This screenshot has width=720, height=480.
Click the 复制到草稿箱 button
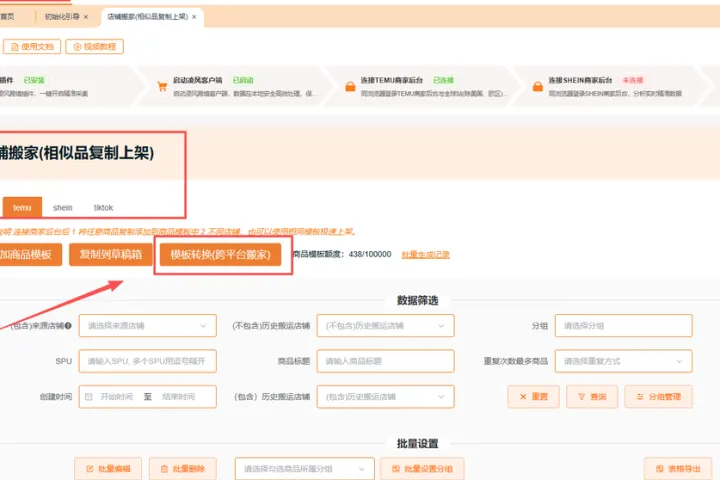click(111, 254)
